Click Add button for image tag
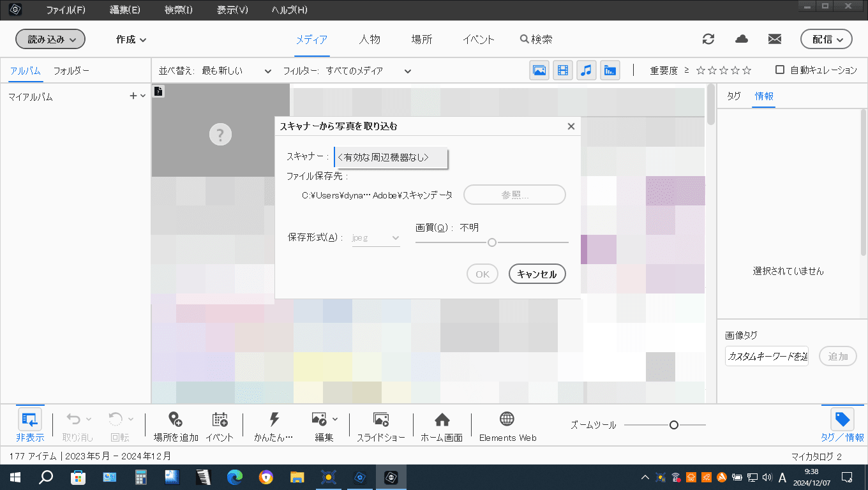 coord(838,357)
